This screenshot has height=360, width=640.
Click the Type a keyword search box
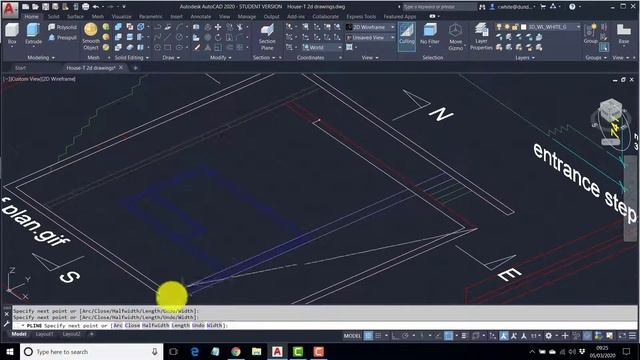(x=439, y=7)
